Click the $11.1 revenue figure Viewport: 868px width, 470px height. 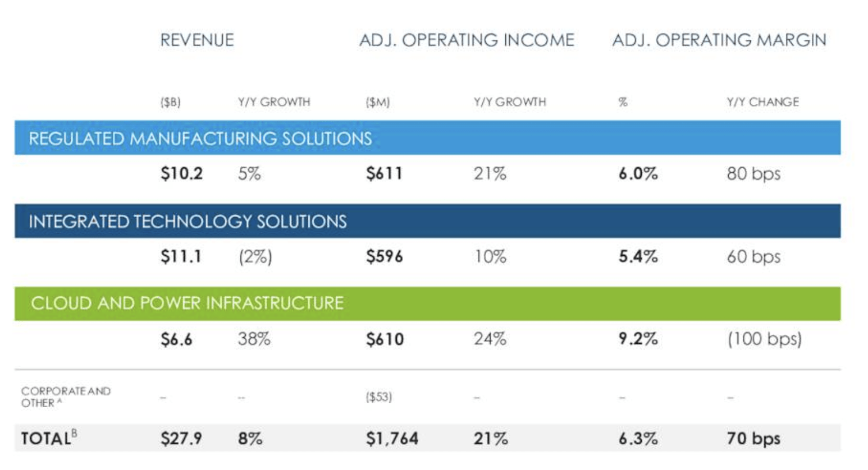pyautogui.click(x=181, y=256)
